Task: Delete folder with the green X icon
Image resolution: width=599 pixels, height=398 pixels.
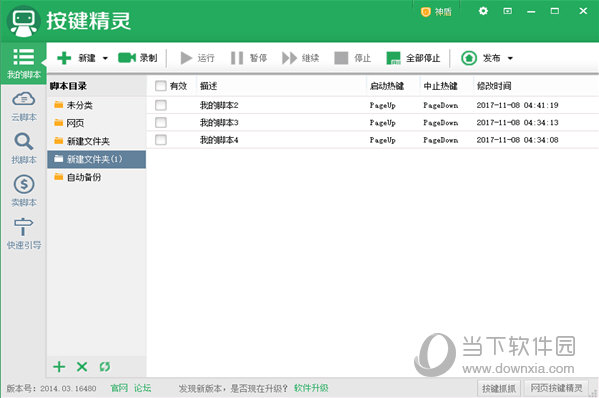Action: click(x=82, y=367)
